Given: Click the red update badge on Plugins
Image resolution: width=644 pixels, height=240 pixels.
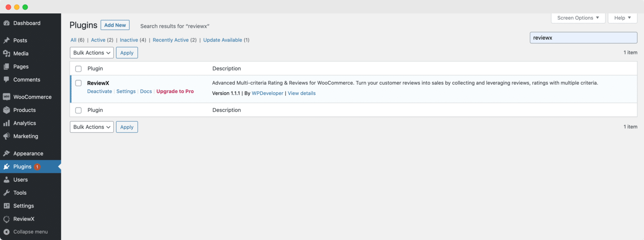Looking at the screenshot, I should click(37, 167).
